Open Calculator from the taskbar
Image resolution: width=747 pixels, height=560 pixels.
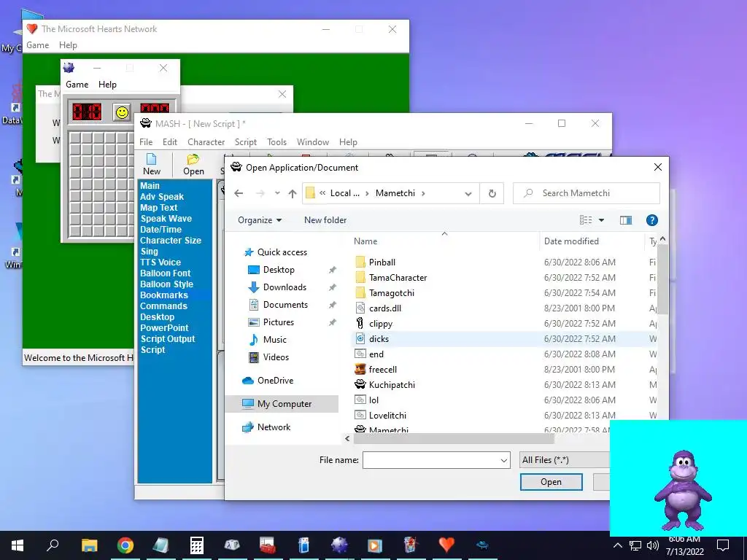[197, 545]
